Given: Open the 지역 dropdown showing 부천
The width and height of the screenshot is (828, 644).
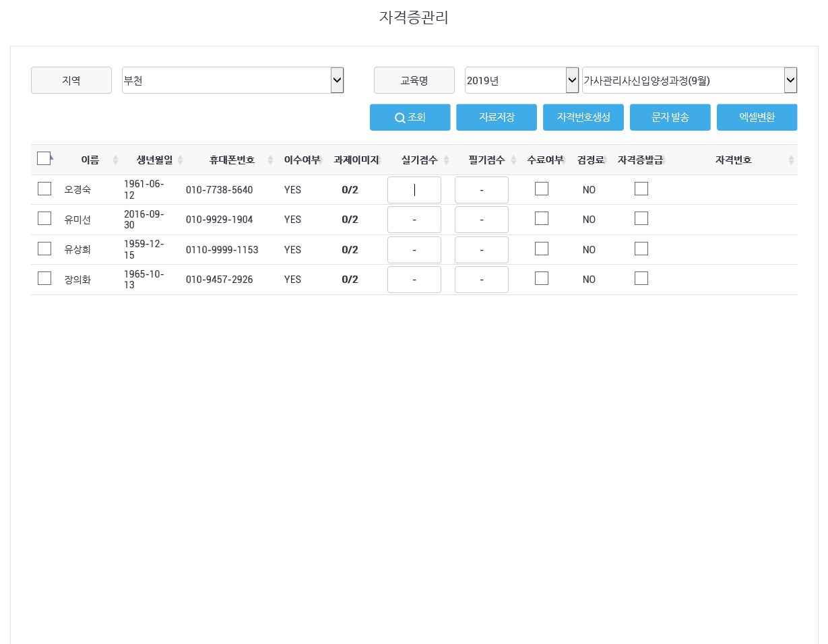Looking at the screenshot, I should click(232, 80).
